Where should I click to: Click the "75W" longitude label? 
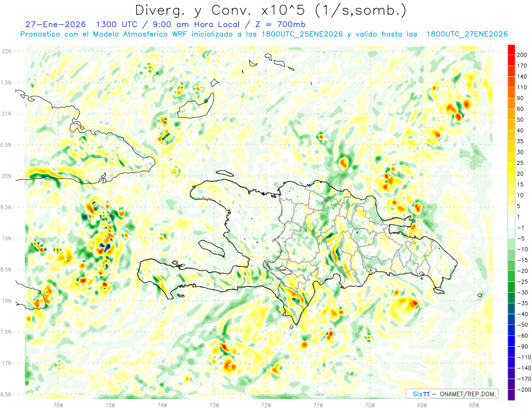click(110, 405)
